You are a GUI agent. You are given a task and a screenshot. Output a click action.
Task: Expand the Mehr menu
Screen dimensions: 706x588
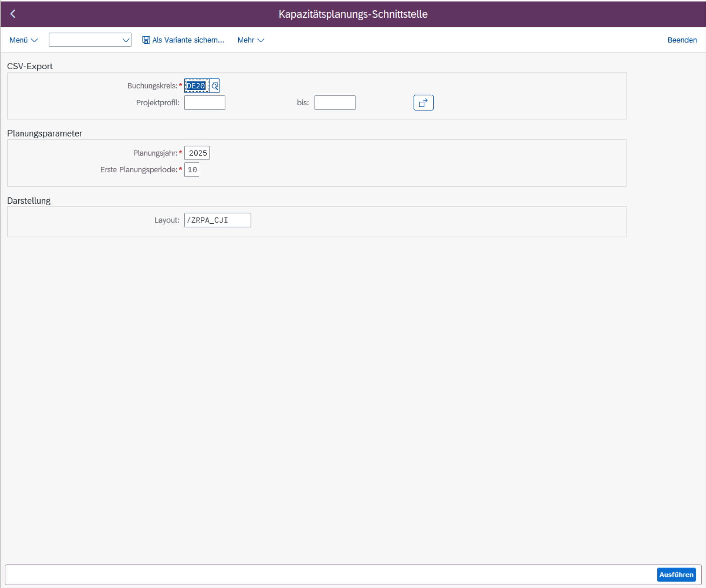250,40
